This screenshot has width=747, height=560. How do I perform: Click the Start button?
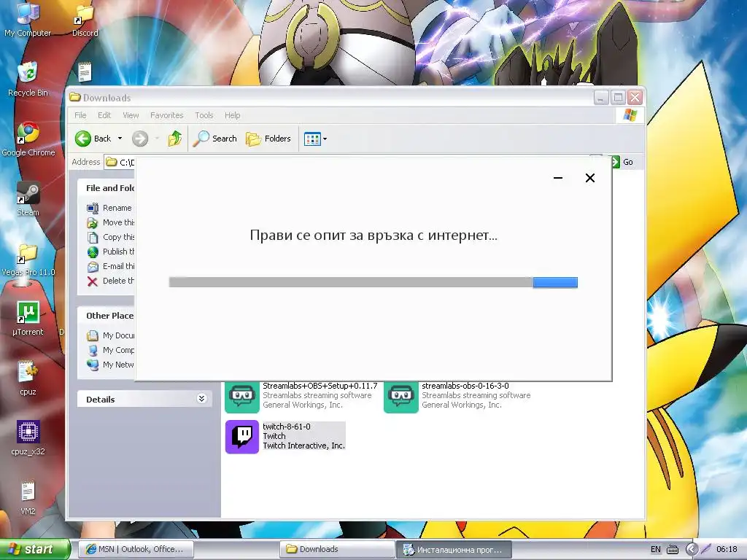pyautogui.click(x=34, y=549)
